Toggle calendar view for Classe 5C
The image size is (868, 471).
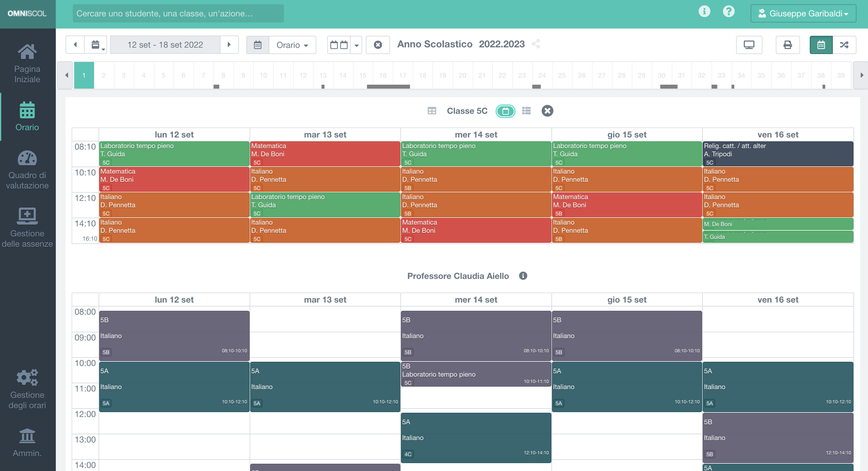(505, 111)
